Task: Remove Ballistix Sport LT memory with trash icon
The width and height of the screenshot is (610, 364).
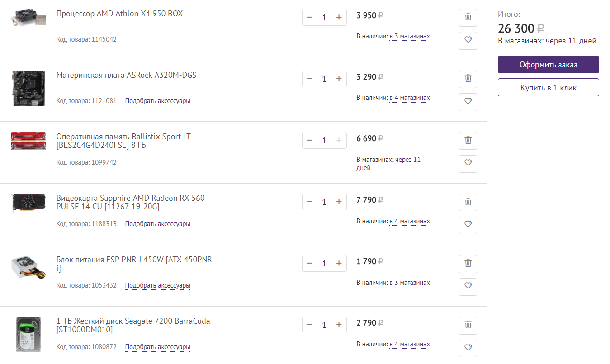Action: pyautogui.click(x=468, y=140)
